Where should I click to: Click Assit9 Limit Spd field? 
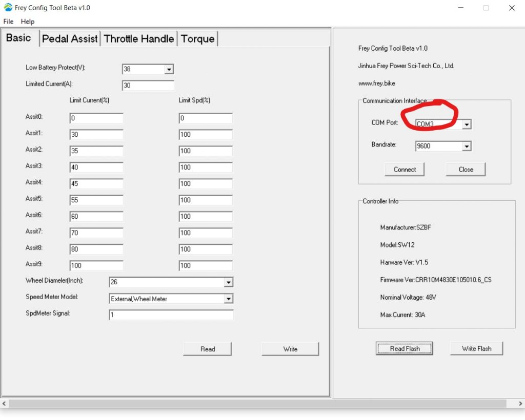coord(206,265)
